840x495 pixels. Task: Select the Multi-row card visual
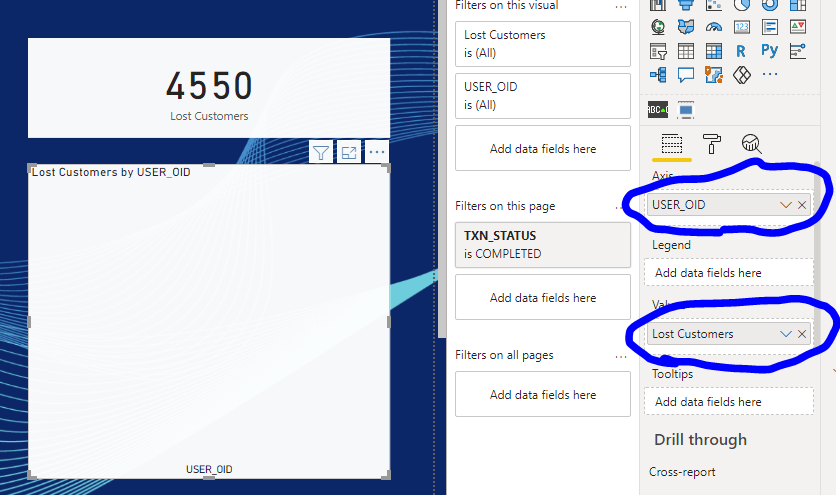[x=770, y=26]
